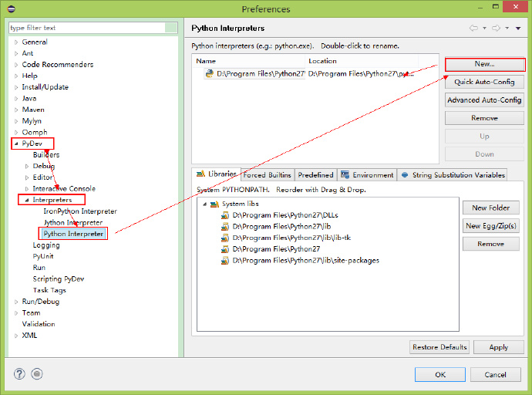This screenshot has height=395, width=532.
Task: Click the Apply button
Action: click(498, 347)
